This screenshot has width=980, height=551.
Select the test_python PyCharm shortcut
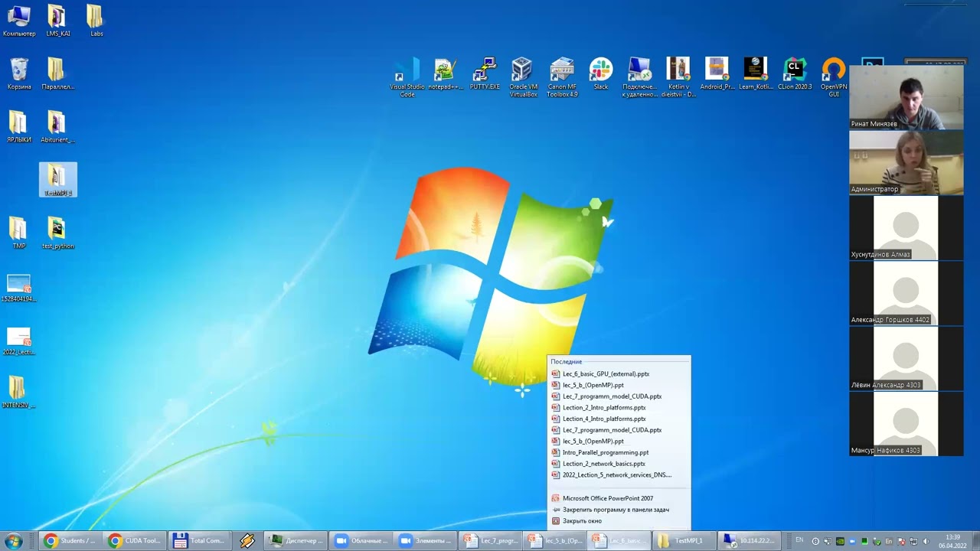point(57,233)
